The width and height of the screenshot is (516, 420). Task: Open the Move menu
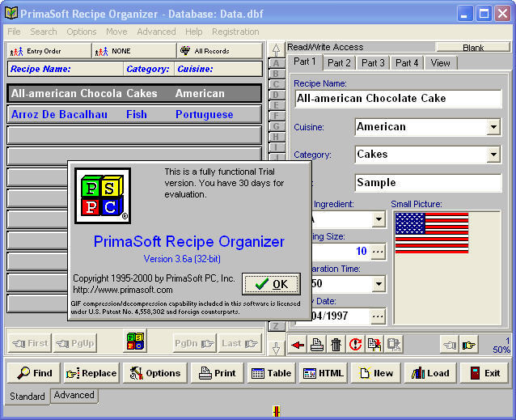point(116,32)
